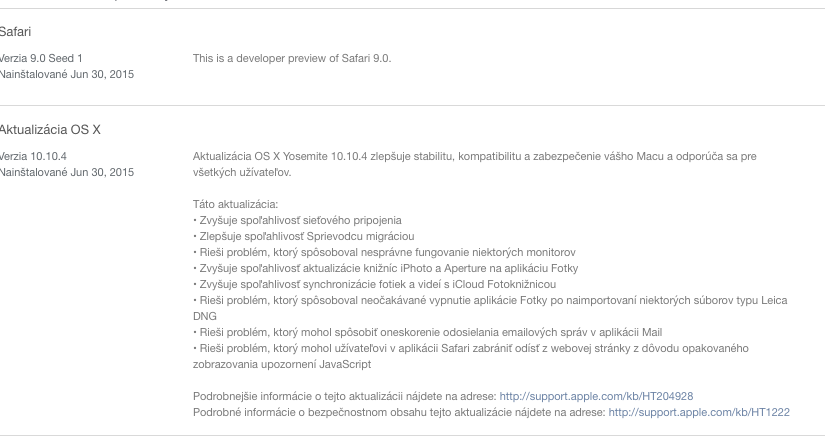Click the Safari update heading
825x445 pixels.
[x=15, y=33]
